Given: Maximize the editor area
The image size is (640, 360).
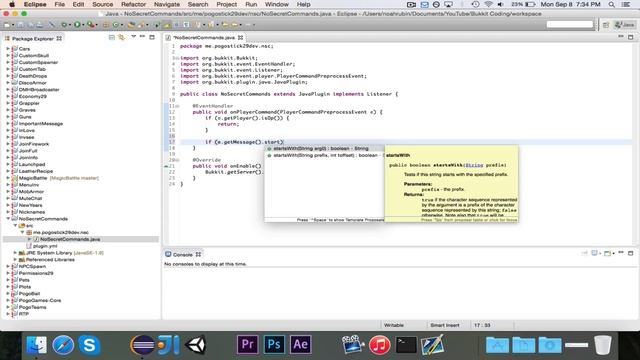Looking at the screenshot, I should 631,37.
